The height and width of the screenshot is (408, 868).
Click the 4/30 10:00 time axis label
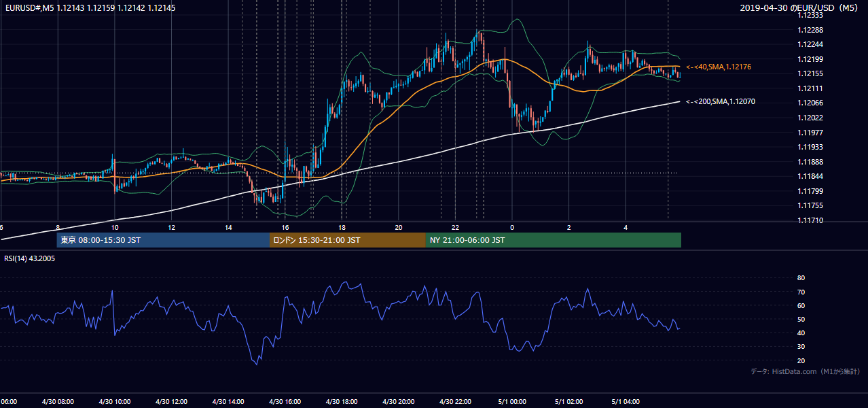coord(115,402)
